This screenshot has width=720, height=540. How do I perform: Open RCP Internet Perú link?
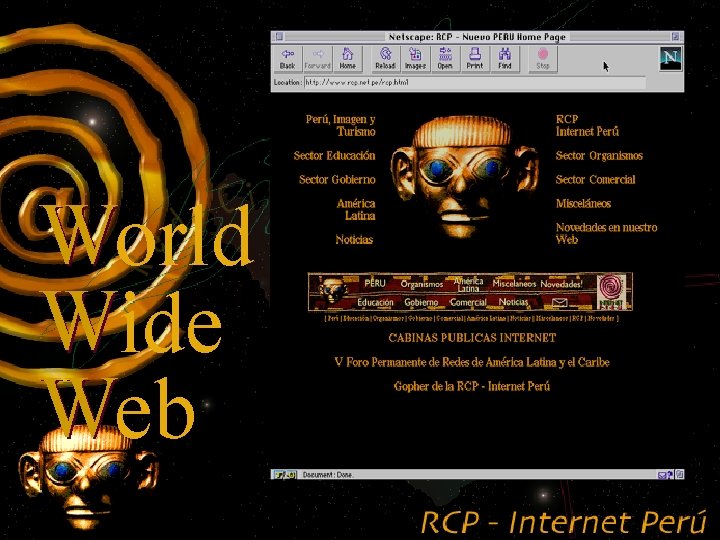[587, 125]
